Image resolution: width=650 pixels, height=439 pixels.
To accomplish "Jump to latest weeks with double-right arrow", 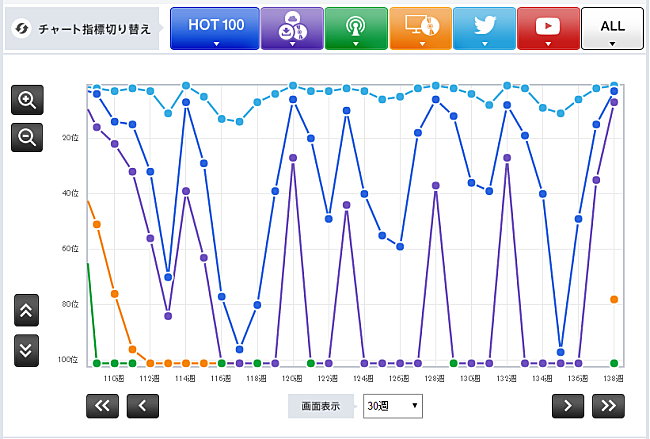I will coord(607,405).
